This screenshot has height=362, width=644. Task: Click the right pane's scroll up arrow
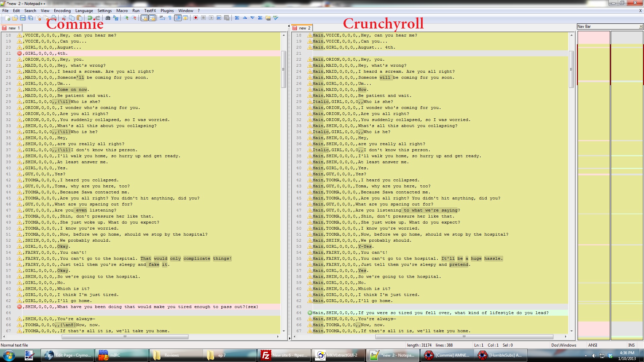click(x=572, y=35)
